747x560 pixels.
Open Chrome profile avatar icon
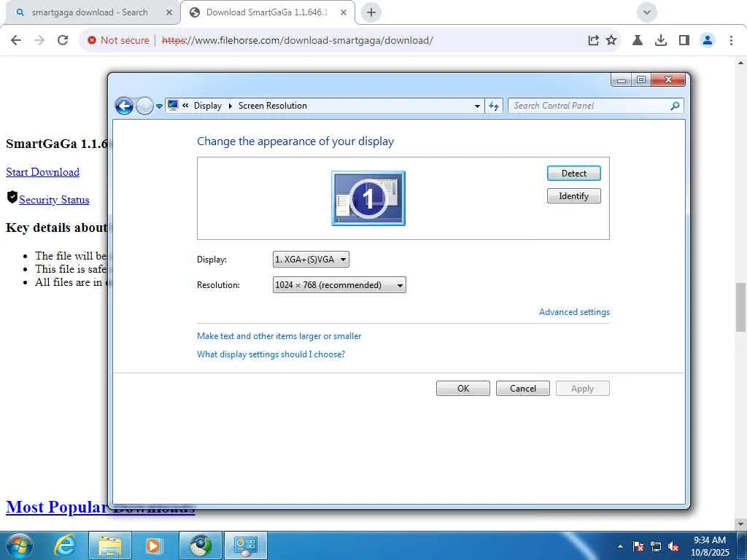708,40
